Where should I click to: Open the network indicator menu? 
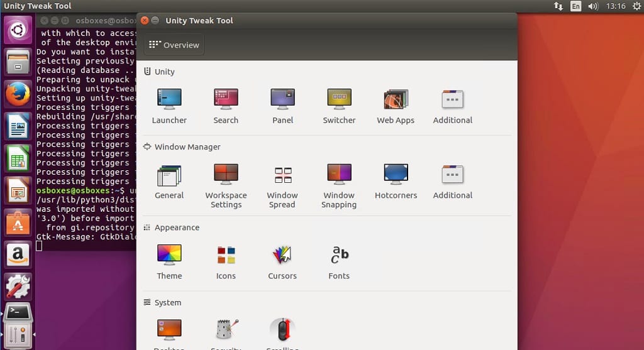[558, 6]
